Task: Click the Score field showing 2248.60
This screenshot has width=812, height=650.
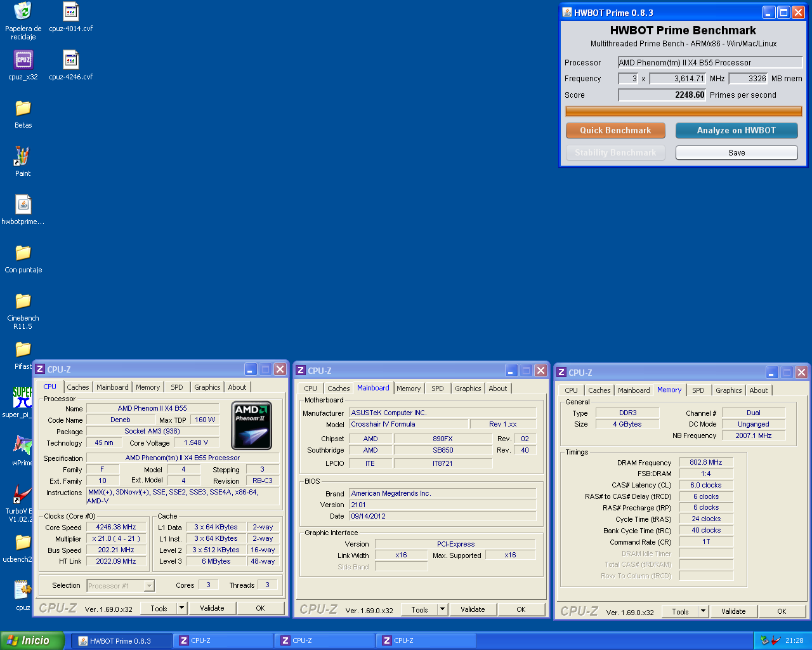Action: click(662, 95)
